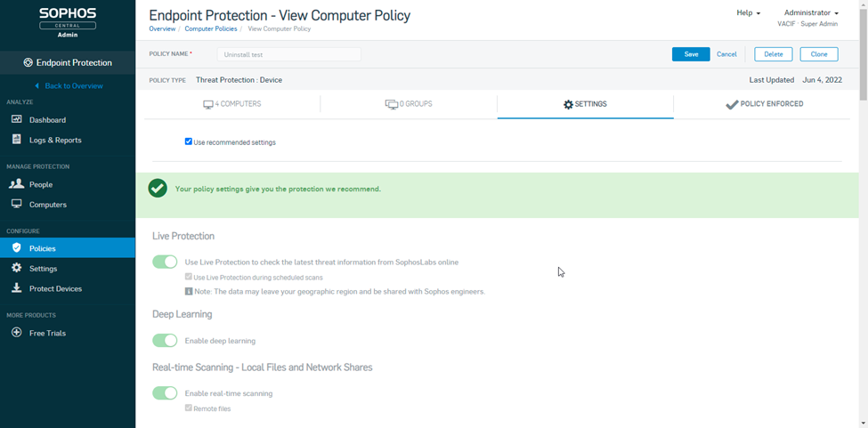868x428 pixels.
Task: Open Settings in the sidebar
Action: (x=68, y=269)
